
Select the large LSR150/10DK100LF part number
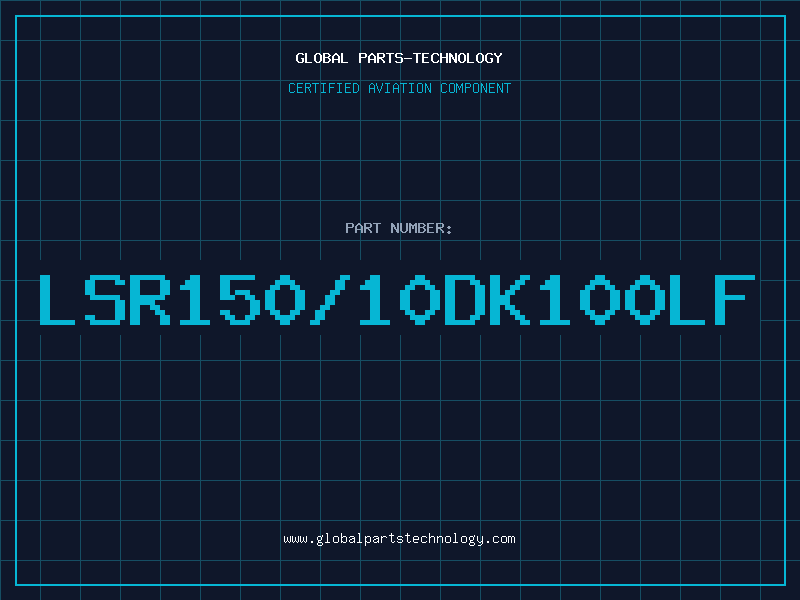[x=399, y=299]
